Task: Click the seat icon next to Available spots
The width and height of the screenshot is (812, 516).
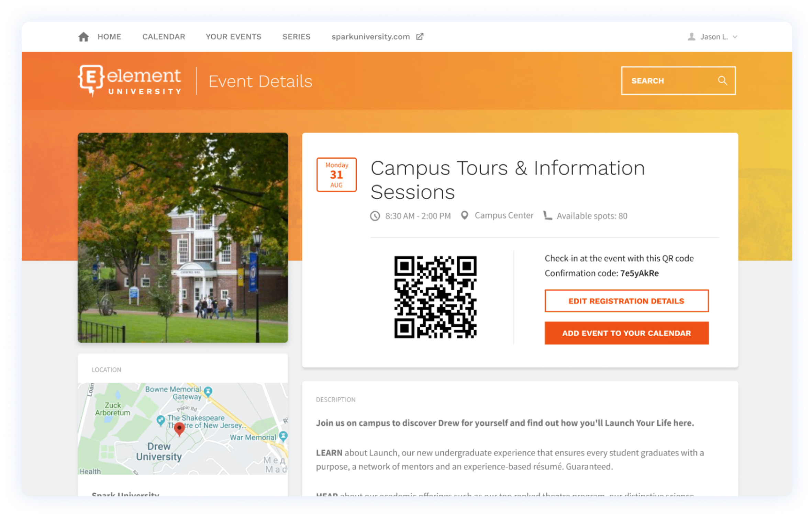Action: pos(547,215)
